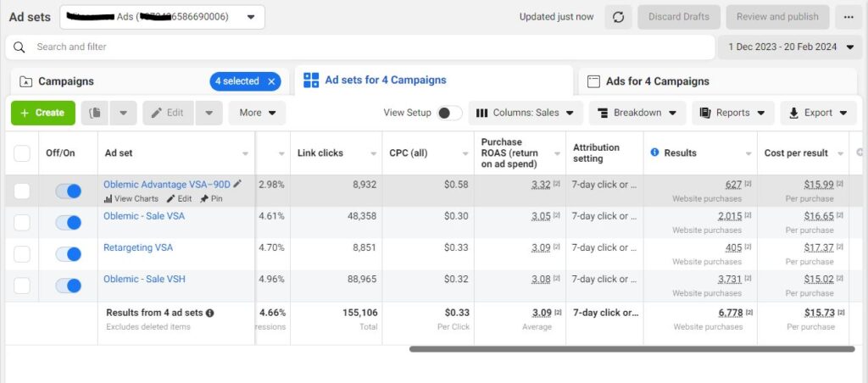Expand the Breakdown dropdown
Viewport: 868px width, 383px height.
coord(637,113)
